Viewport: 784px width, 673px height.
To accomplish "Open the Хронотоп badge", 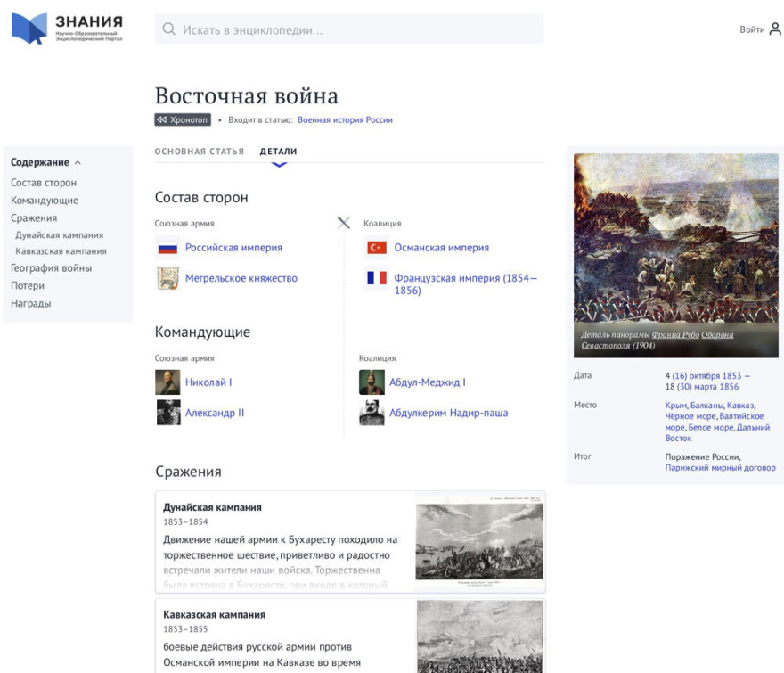I will tap(183, 120).
